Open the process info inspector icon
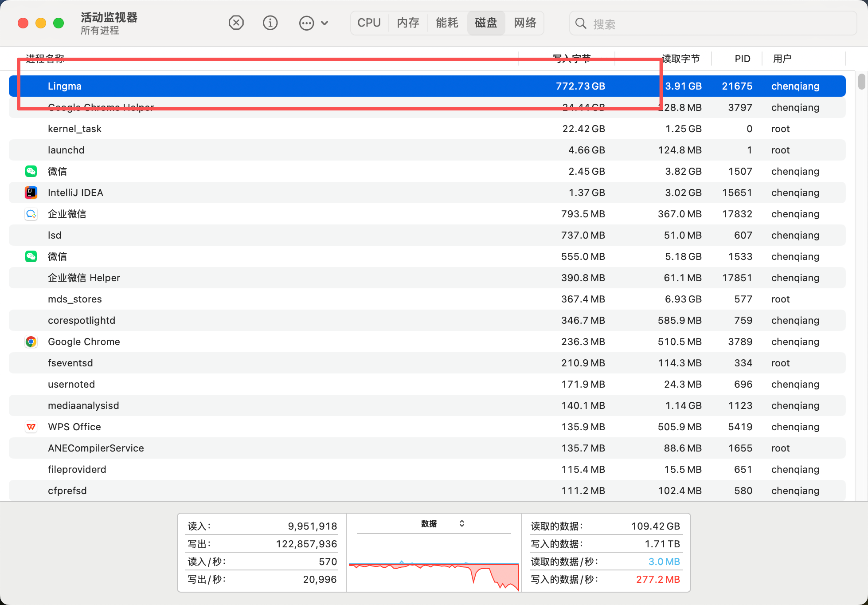 [270, 23]
